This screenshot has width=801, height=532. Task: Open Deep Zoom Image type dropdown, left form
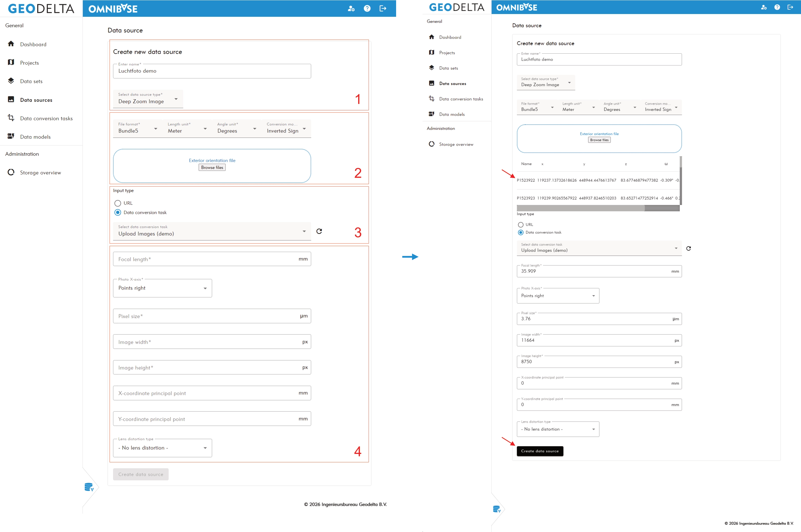pos(148,99)
